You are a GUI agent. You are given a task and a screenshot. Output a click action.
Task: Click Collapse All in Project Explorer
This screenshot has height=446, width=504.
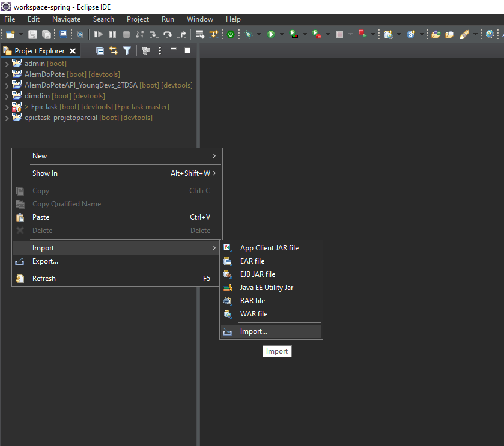pos(100,51)
